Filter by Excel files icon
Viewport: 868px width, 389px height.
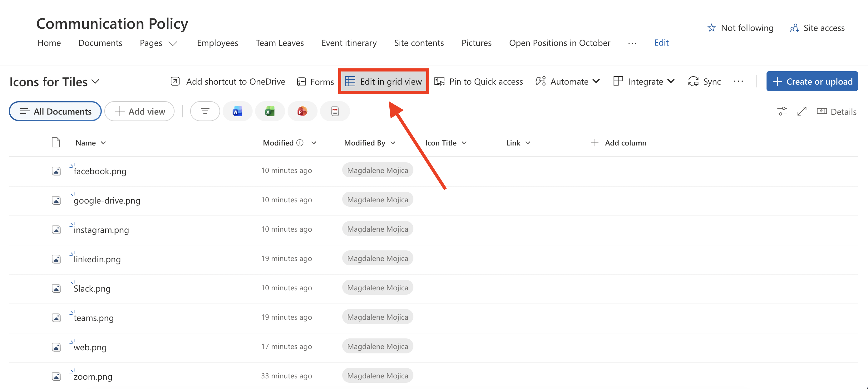click(x=269, y=111)
